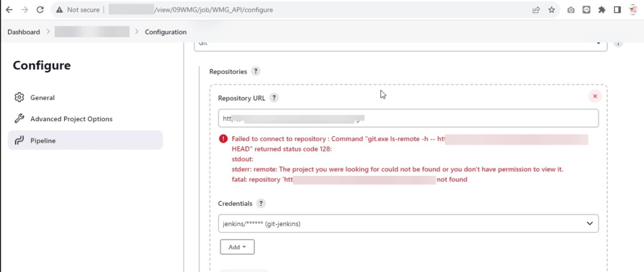Viewport: 644px width, 272px height.
Task: Remove repository with red X button
Action: (595, 96)
